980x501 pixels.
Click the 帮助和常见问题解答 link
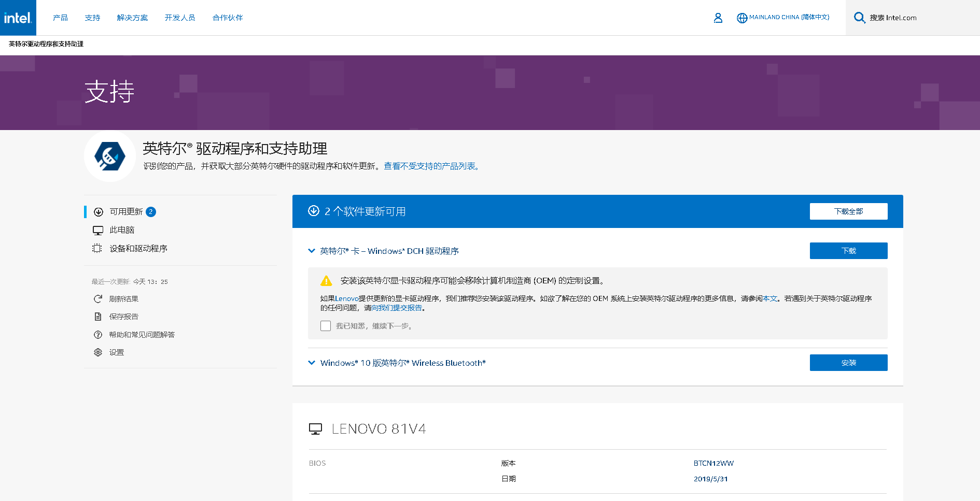point(142,335)
